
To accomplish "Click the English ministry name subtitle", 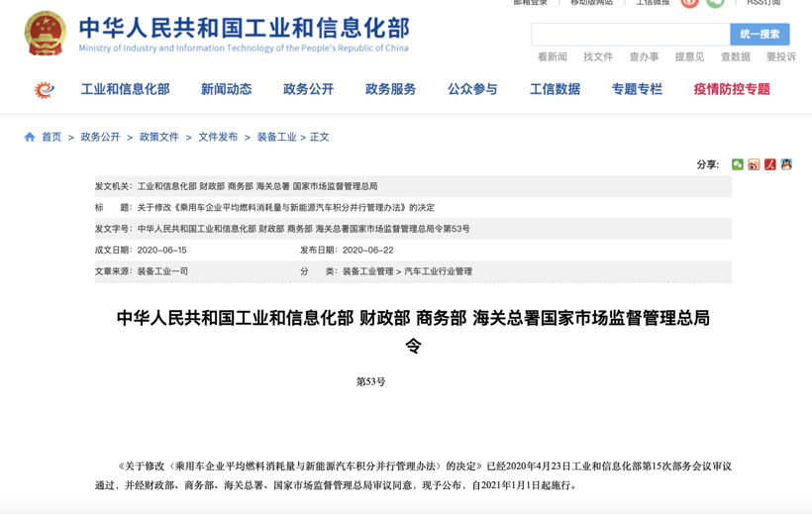I will click(x=244, y=49).
